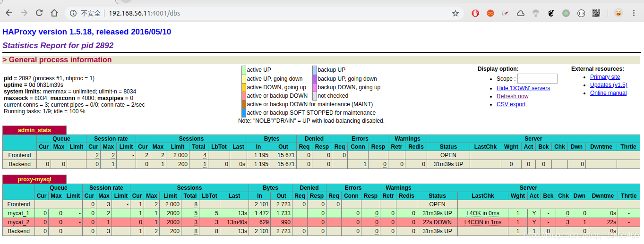Click the green circle extension icon
This screenshot has width=644, height=244.
566,13
